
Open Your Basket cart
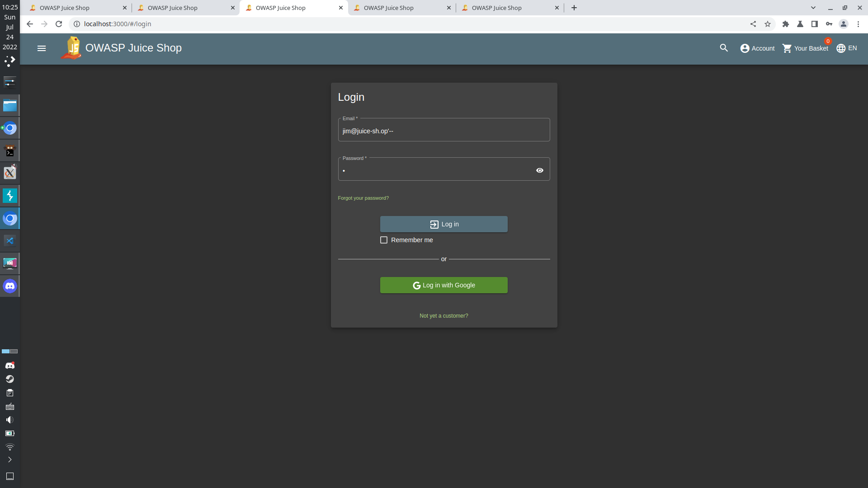click(805, 48)
